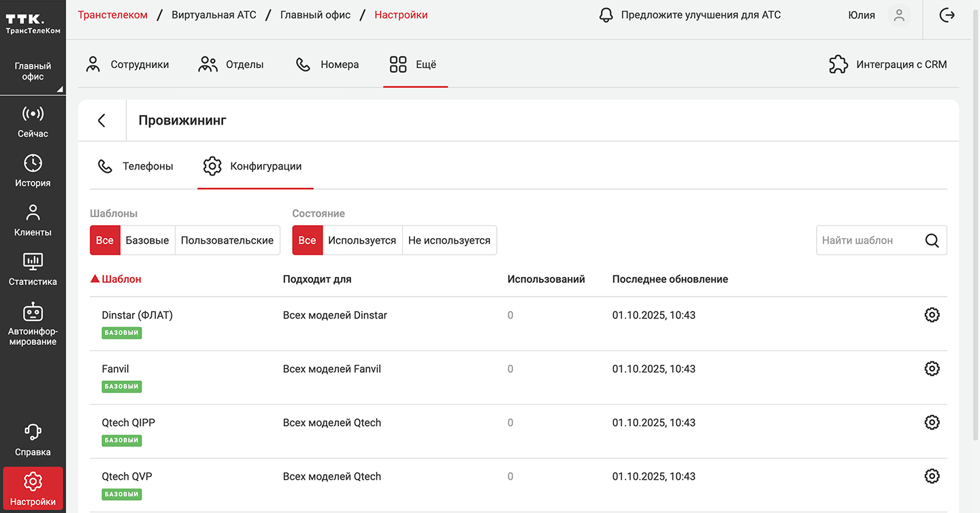Screen dimensions: 980x513
Task: Click the Найти шаблон search field
Action: coord(868,240)
